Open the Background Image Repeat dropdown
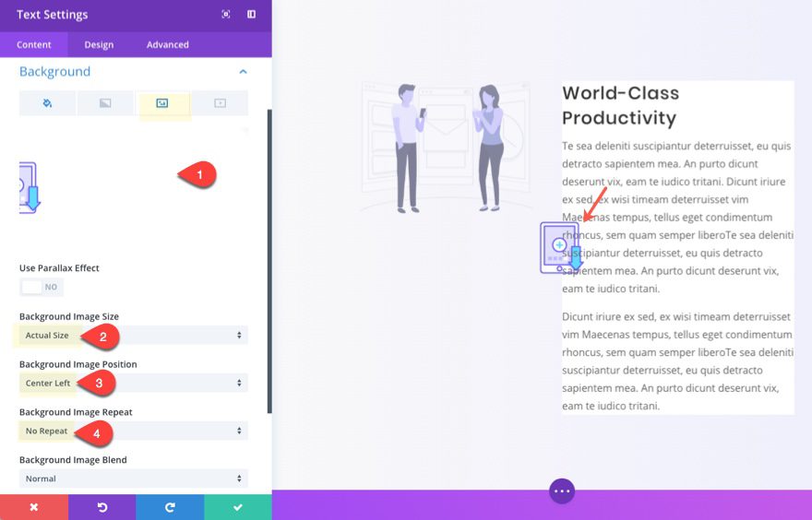Screen dimensions: 812x520 tap(134, 431)
